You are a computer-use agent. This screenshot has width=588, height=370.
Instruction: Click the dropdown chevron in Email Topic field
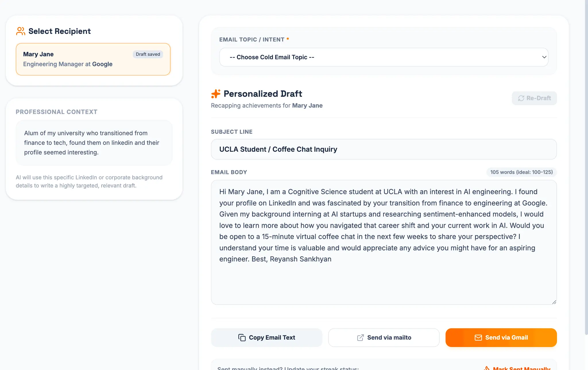(544, 57)
